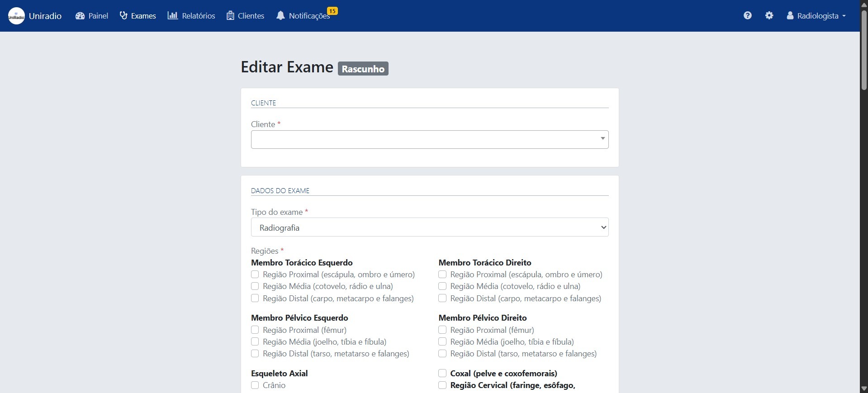
Task: Enable Coxal (pelve e coxofemorais) checkbox
Action: [x=442, y=373]
